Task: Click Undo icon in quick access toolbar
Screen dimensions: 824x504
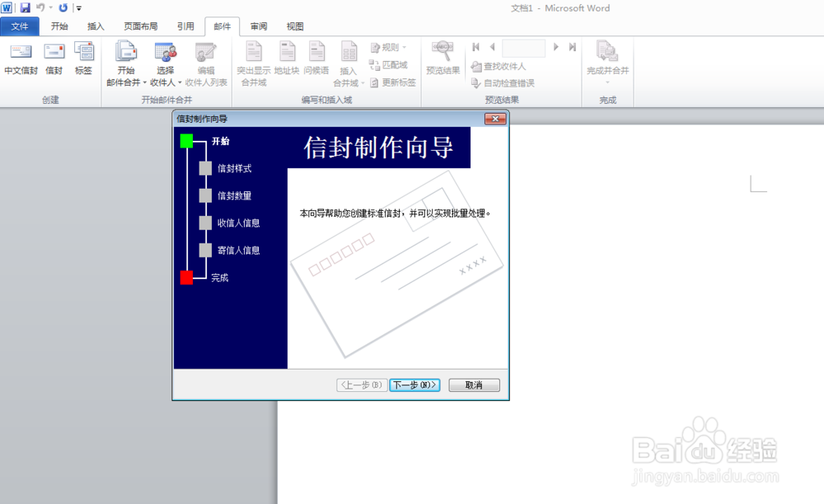Action: 40,8
